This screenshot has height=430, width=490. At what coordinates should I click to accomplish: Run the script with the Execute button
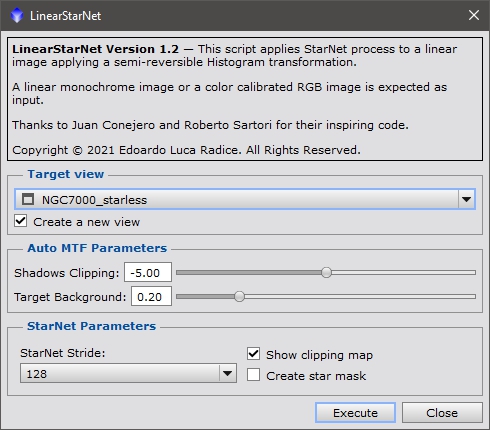(355, 413)
